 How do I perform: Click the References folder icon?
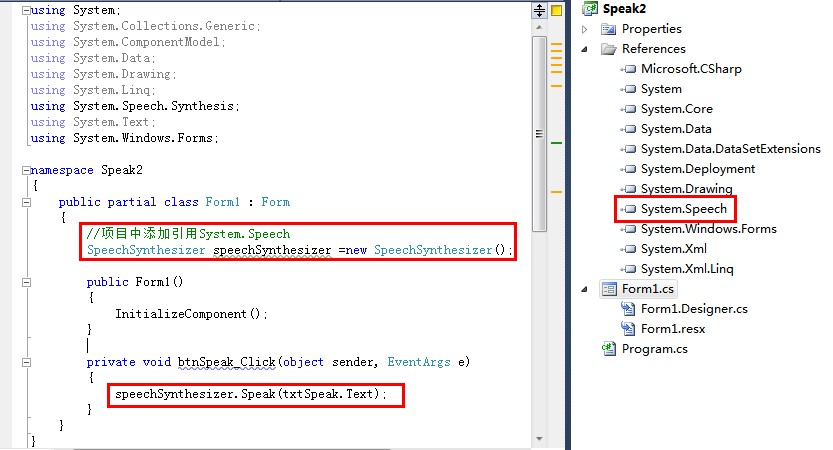point(608,49)
